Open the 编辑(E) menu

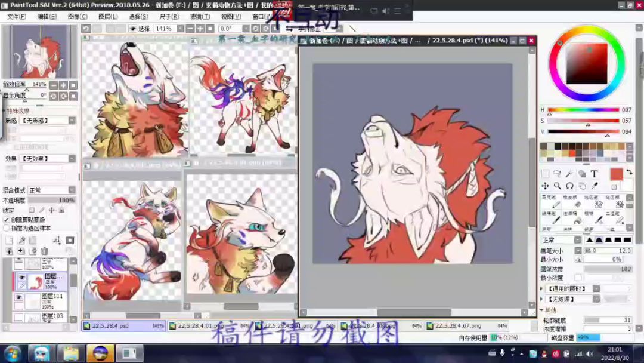(x=47, y=17)
